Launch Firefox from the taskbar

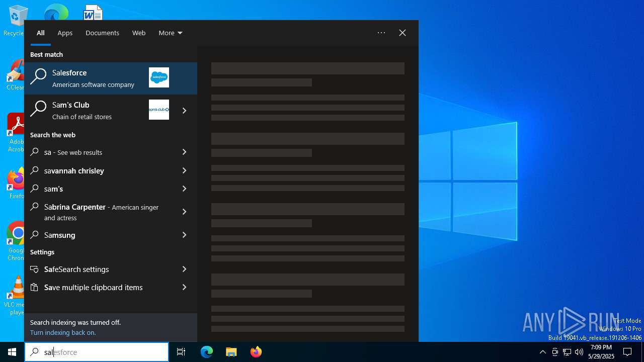(256, 352)
